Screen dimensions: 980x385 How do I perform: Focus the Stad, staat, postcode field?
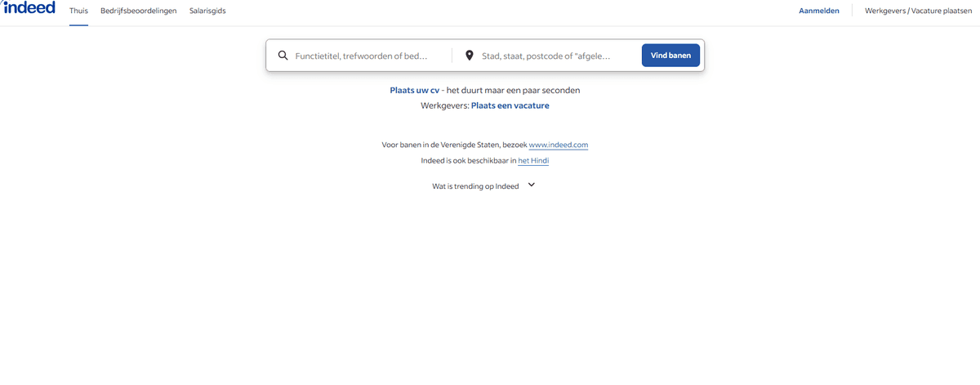coord(546,56)
